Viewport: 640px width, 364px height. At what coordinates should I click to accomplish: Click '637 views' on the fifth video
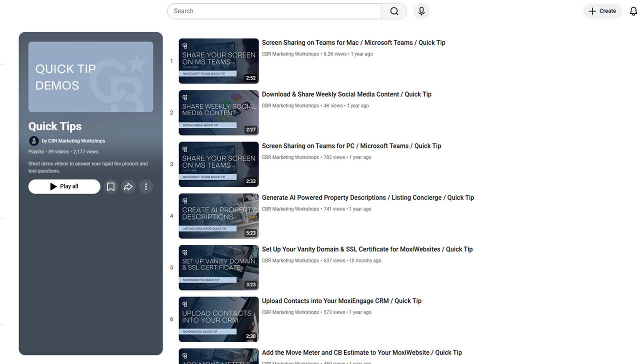[334, 261]
